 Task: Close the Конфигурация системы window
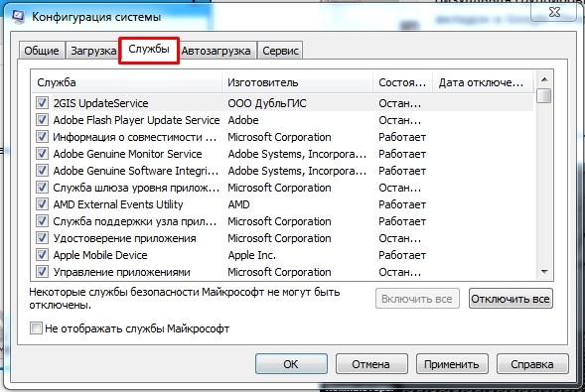coord(554,12)
